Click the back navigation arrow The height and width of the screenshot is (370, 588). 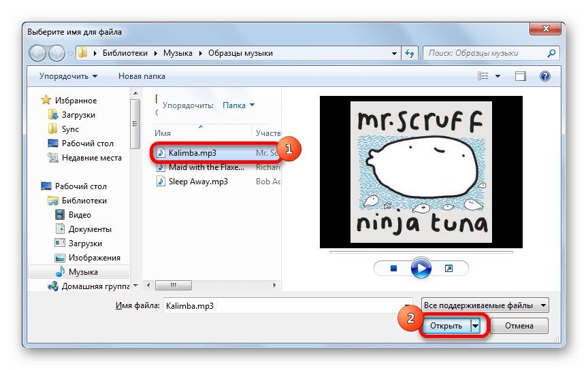tap(37, 52)
